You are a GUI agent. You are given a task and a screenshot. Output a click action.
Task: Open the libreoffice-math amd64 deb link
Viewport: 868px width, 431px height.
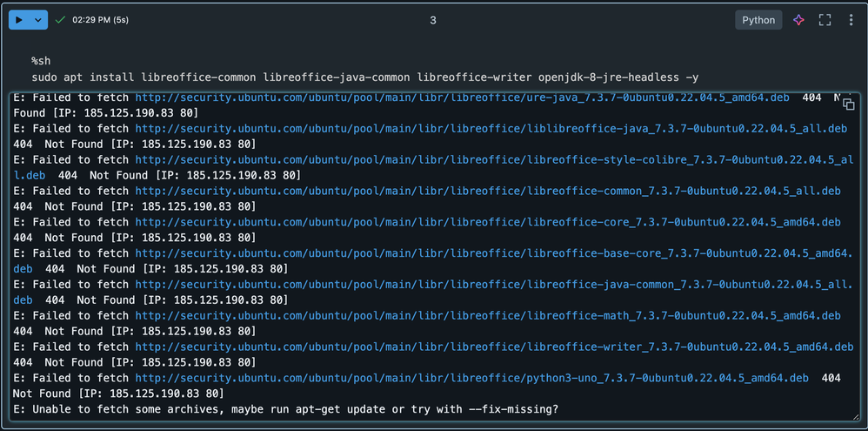(487, 316)
